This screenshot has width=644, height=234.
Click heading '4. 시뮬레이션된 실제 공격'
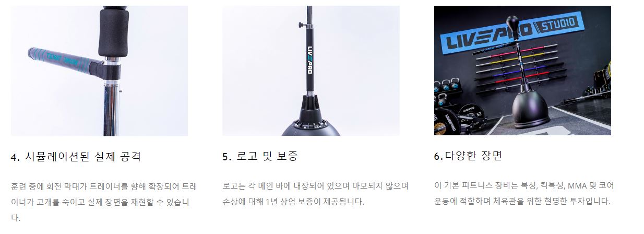tap(76, 157)
